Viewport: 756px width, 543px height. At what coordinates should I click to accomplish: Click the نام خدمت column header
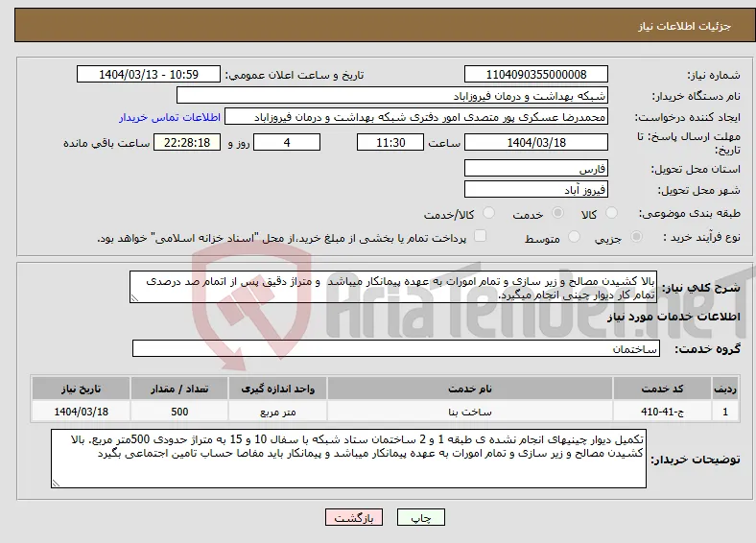click(469, 389)
